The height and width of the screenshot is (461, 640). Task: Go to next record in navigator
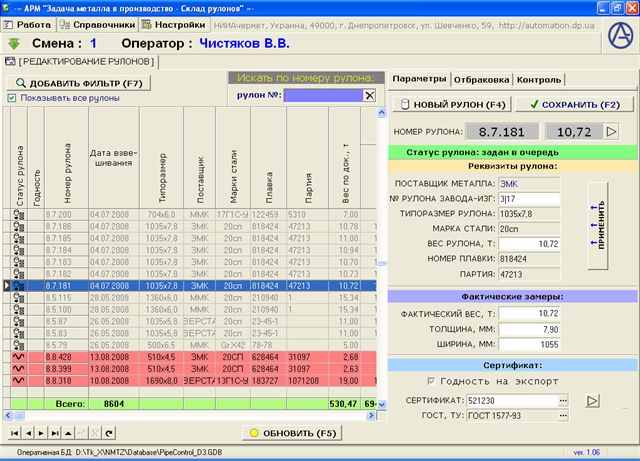coord(41,433)
